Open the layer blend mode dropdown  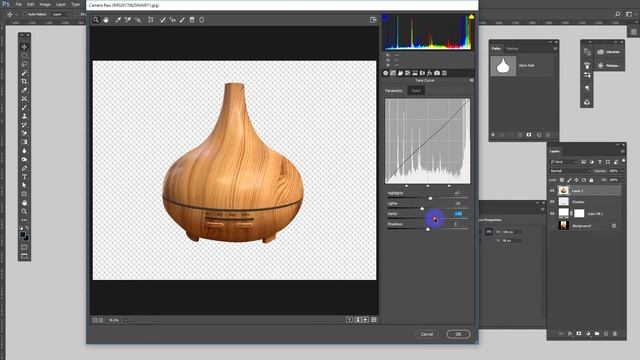pyautogui.click(x=570, y=171)
